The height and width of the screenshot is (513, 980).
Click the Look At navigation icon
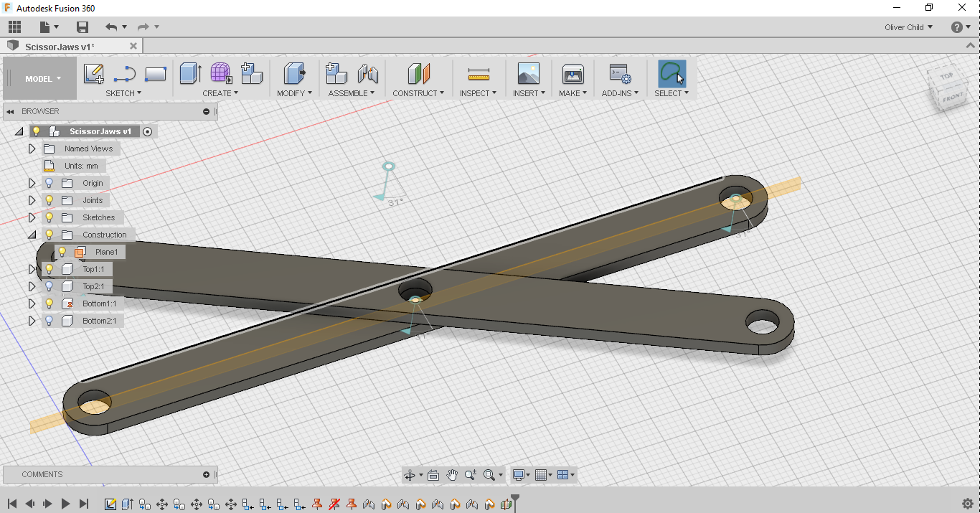click(433, 475)
